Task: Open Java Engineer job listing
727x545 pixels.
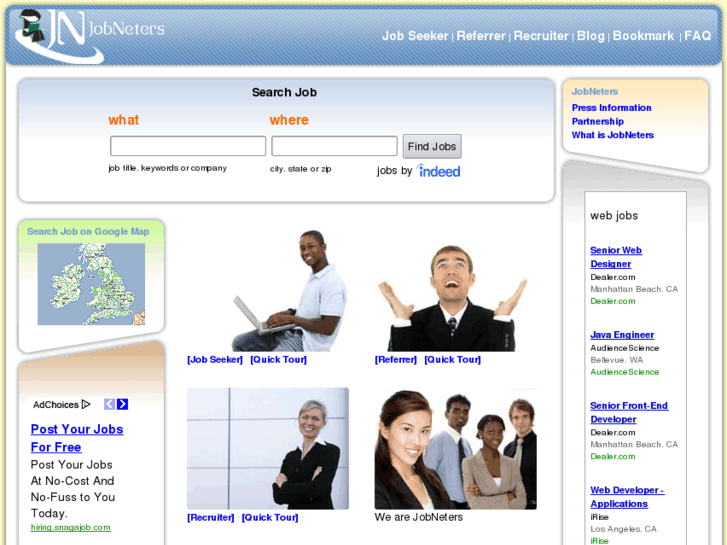Action: [x=622, y=335]
